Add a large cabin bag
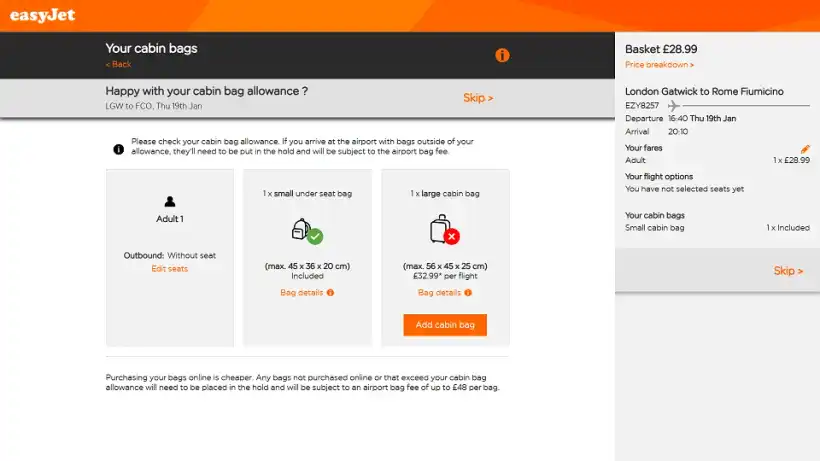 tap(445, 325)
